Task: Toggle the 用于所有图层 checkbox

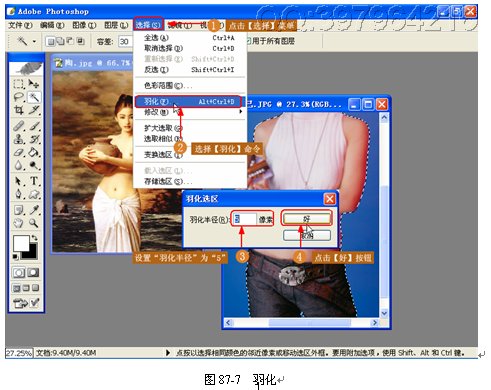Action: point(249,41)
